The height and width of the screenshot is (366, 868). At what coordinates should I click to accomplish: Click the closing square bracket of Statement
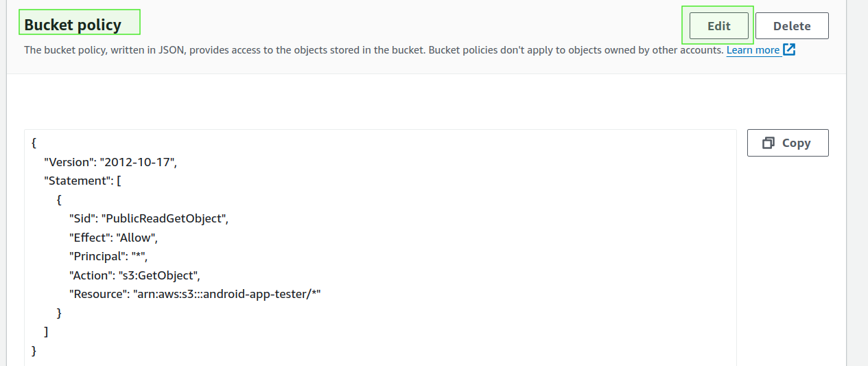(x=46, y=332)
